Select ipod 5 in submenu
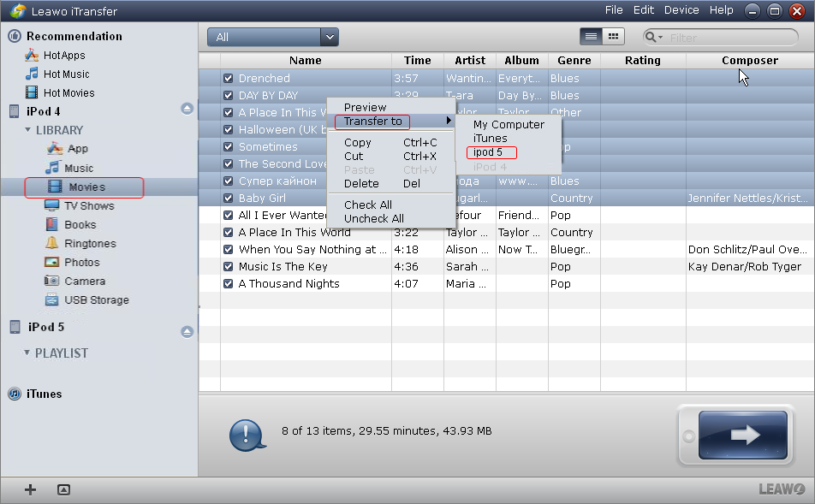The height and width of the screenshot is (504, 815). pos(509,152)
